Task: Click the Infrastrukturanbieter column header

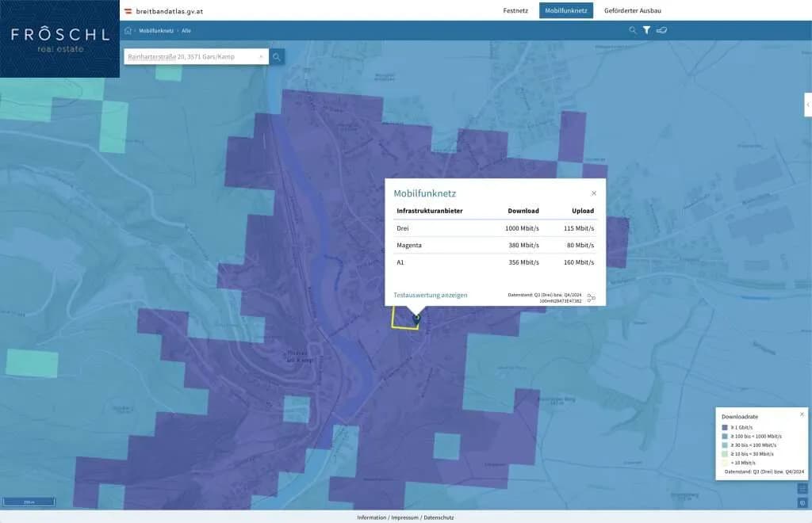Action: 430,211
